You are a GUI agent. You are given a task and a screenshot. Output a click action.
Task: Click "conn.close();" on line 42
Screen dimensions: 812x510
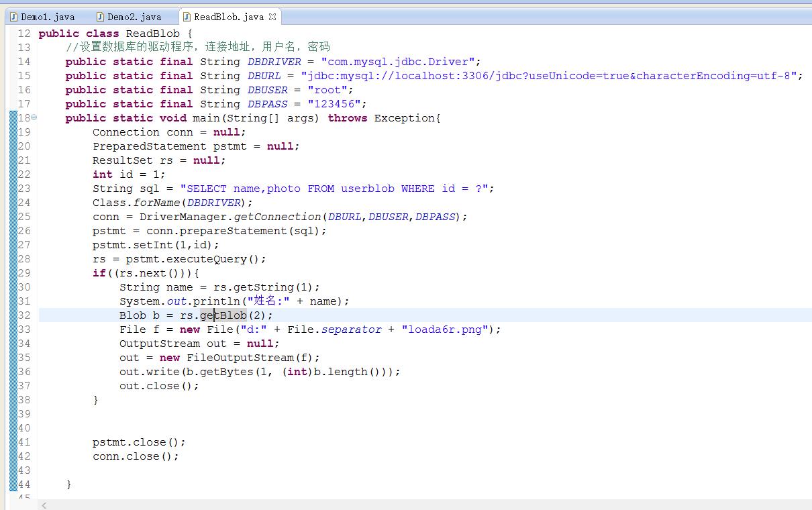(x=136, y=456)
